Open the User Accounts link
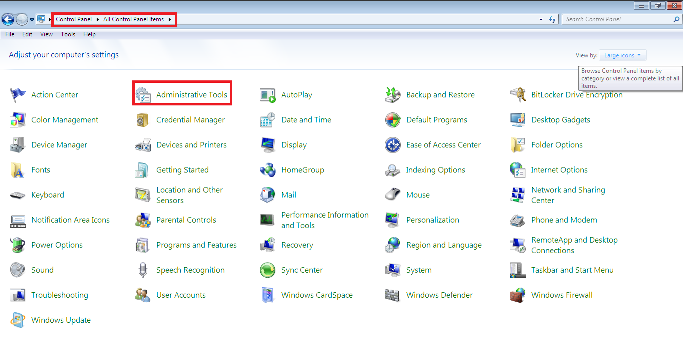The image size is (683, 363). [181, 295]
